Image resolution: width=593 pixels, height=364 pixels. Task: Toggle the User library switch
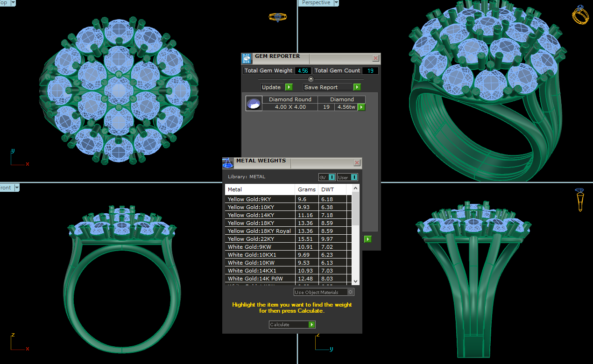coord(354,177)
